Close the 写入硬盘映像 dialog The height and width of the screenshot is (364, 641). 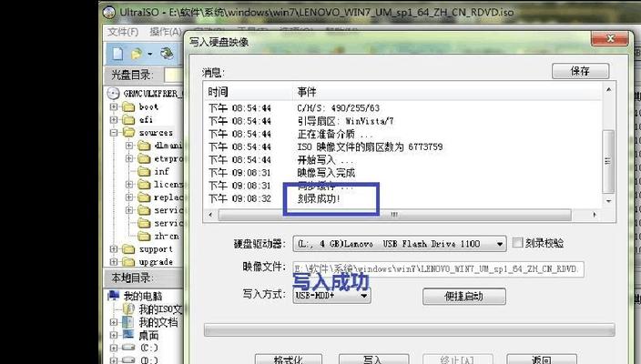[609, 39]
